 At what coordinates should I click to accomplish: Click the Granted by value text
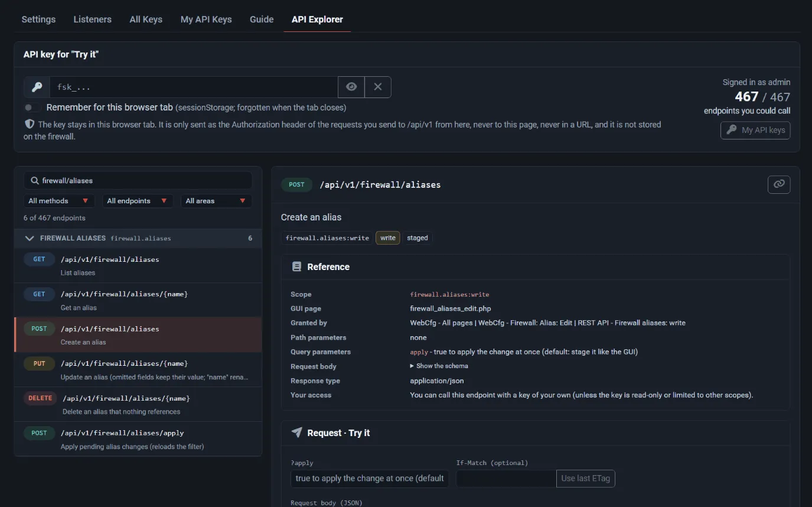point(547,323)
